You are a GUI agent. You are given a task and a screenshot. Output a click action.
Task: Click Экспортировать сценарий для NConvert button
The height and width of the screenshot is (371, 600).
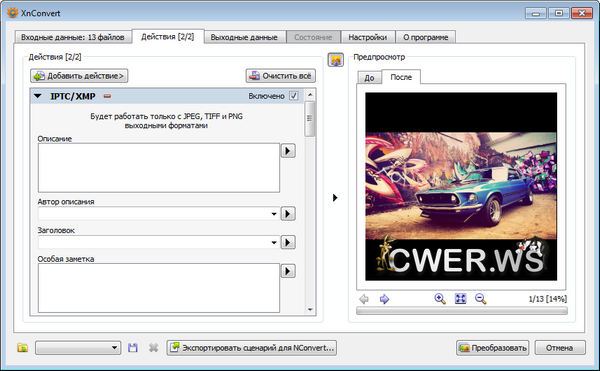[252, 348]
